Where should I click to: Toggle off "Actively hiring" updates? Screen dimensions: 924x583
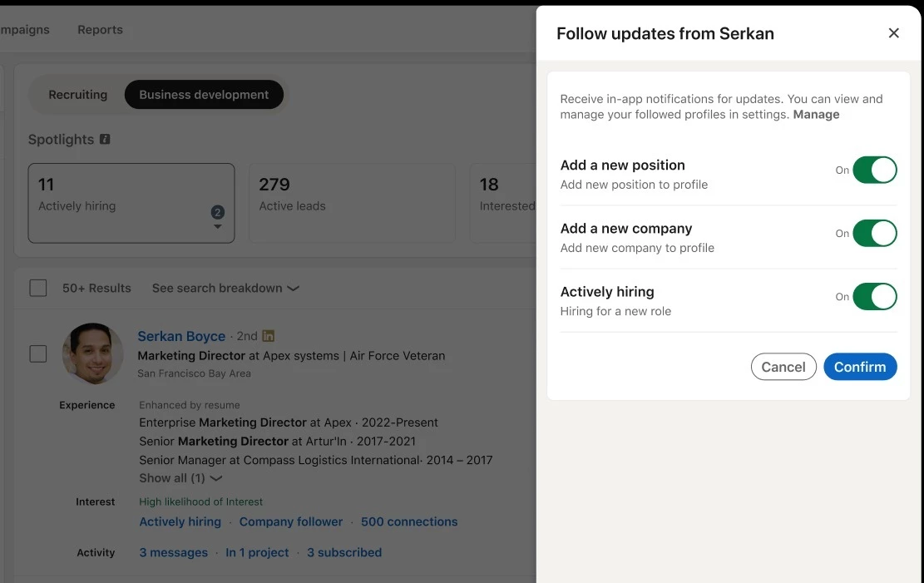tap(874, 296)
